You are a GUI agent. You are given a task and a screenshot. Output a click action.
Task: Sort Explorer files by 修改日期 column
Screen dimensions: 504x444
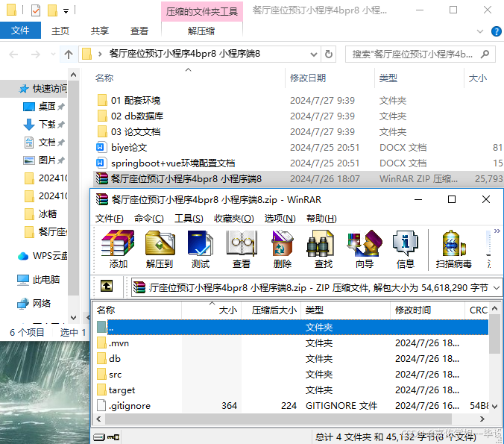pos(330,78)
